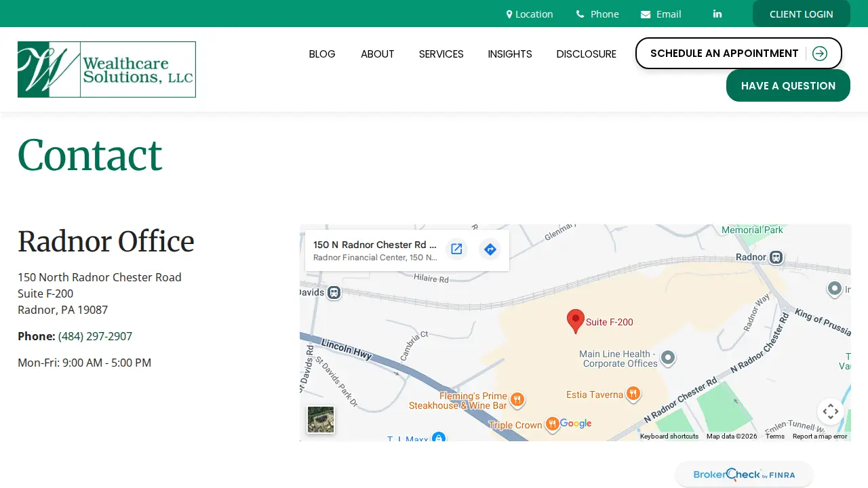Open the SERVICES menu item
868x488 pixels.
pyautogui.click(x=441, y=54)
